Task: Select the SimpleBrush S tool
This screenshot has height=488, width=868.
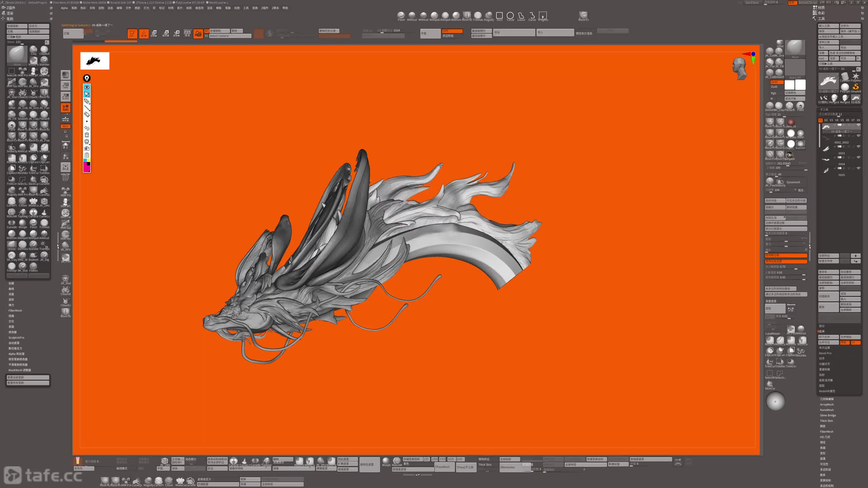Action: point(856,88)
